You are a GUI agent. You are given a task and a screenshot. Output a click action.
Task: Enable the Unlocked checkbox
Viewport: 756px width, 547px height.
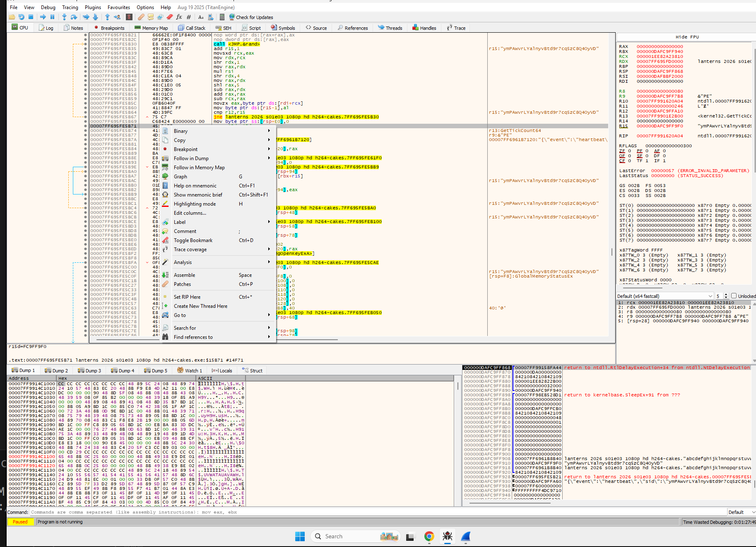coord(734,296)
